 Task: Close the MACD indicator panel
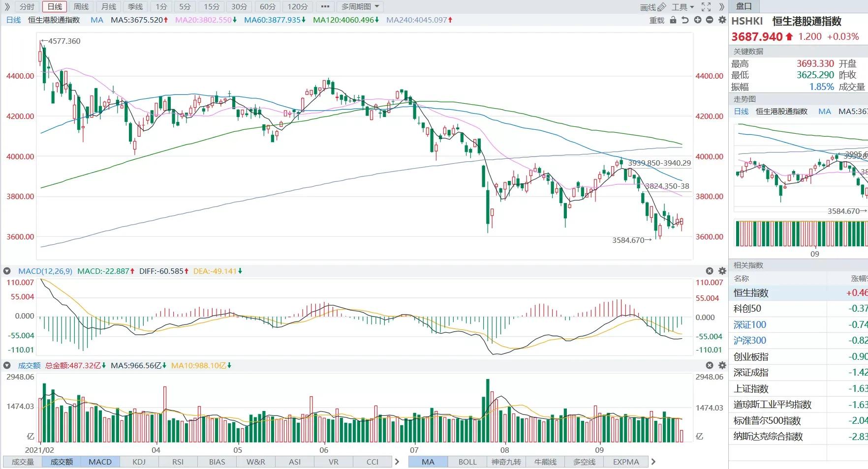(710, 271)
